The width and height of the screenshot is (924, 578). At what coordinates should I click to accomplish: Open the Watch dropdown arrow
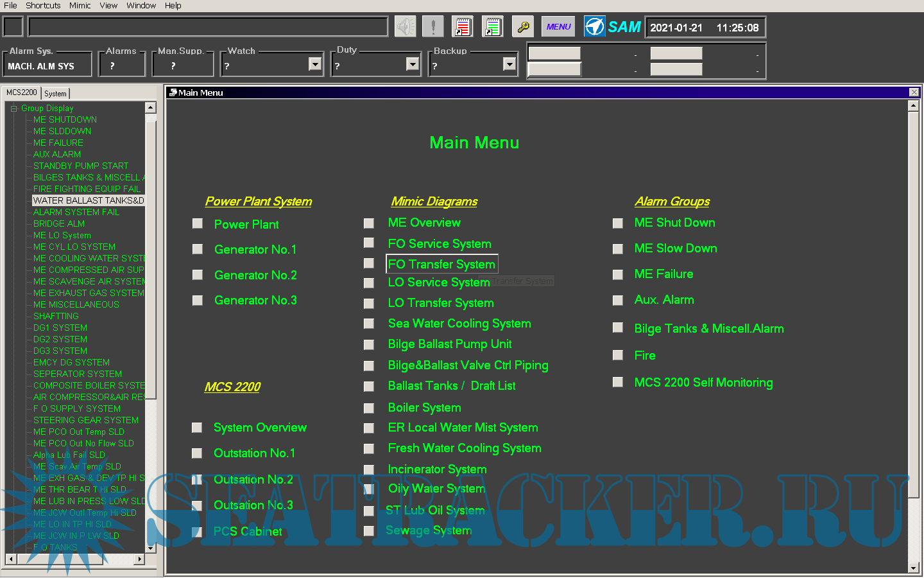(x=315, y=64)
